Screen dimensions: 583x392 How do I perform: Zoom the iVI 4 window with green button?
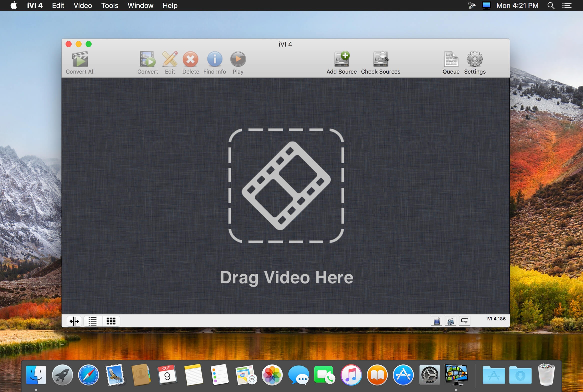[x=89, y=44]
